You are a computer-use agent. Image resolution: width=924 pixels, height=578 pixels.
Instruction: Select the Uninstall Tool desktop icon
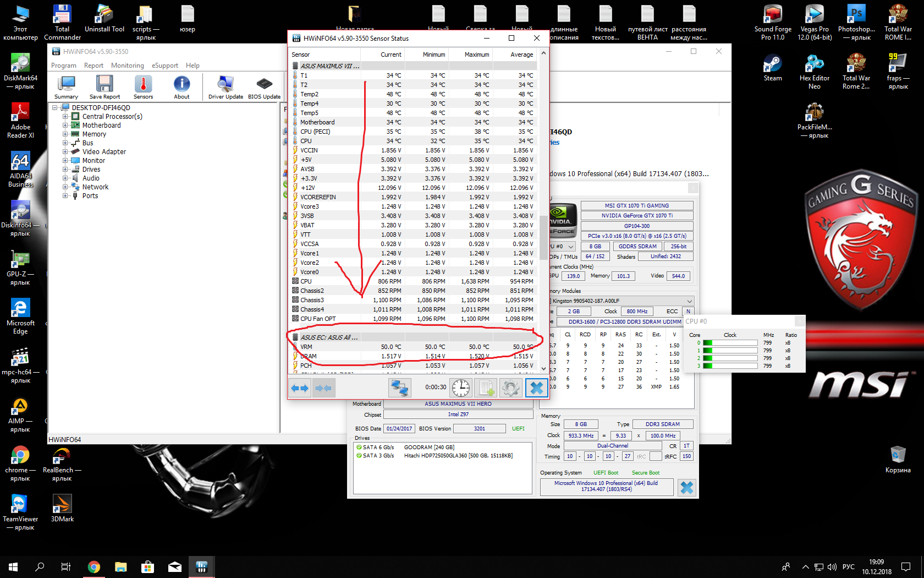pos(105,19)
